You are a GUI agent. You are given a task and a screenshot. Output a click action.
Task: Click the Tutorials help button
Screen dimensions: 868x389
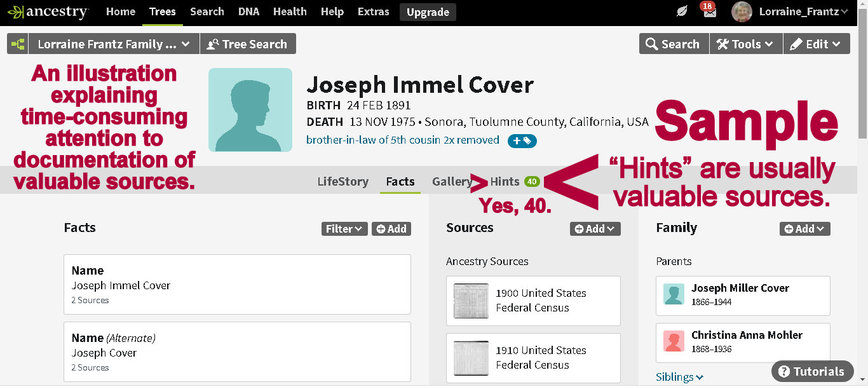[811, 372]
